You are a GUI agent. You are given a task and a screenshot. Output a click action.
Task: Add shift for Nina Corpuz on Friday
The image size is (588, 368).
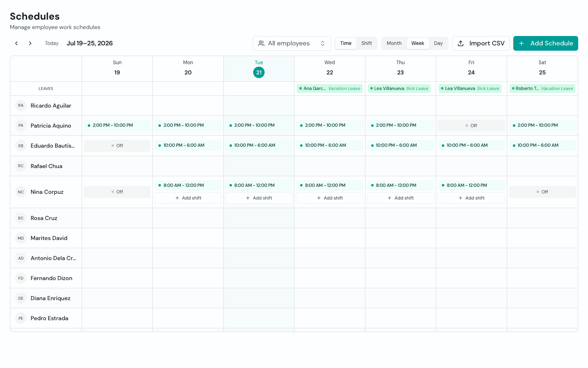(x=472, y=198)
